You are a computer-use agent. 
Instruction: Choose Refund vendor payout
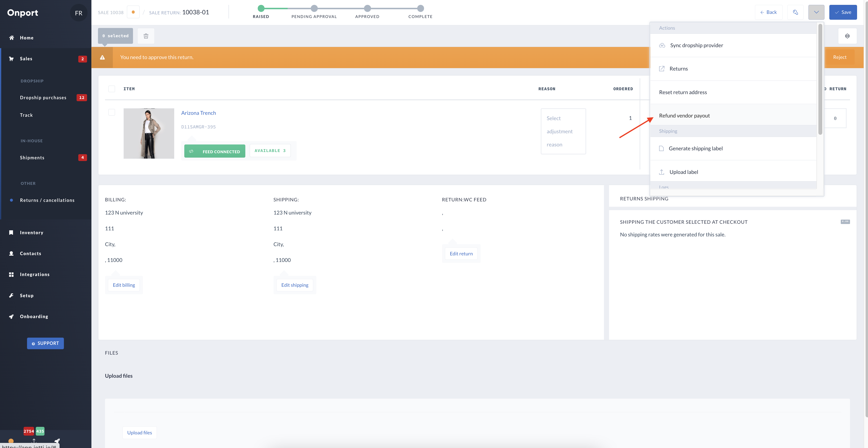click(733, 116)
